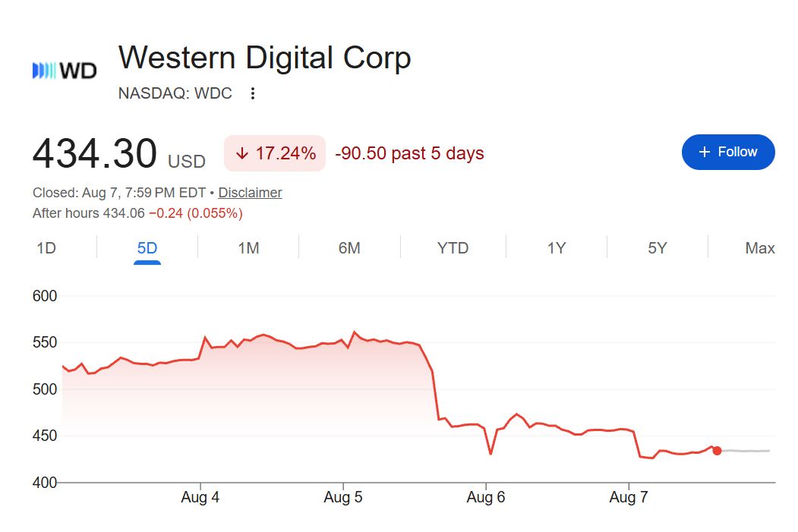Viewport: 798px width, 532px height.
Task: Click the Aug 4 date marker
Action: [x=200, y=497]
